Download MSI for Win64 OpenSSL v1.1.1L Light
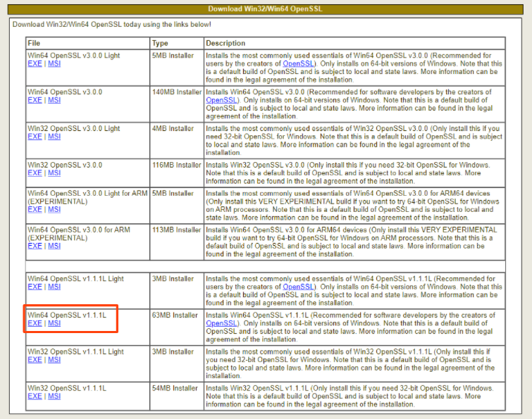Screen dimensions: 532x419 (x=54, y=287)
